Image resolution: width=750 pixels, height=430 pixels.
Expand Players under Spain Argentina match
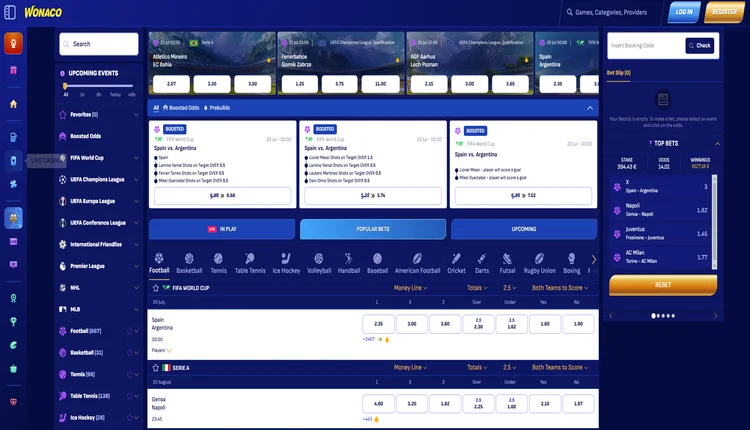[162, 351]
